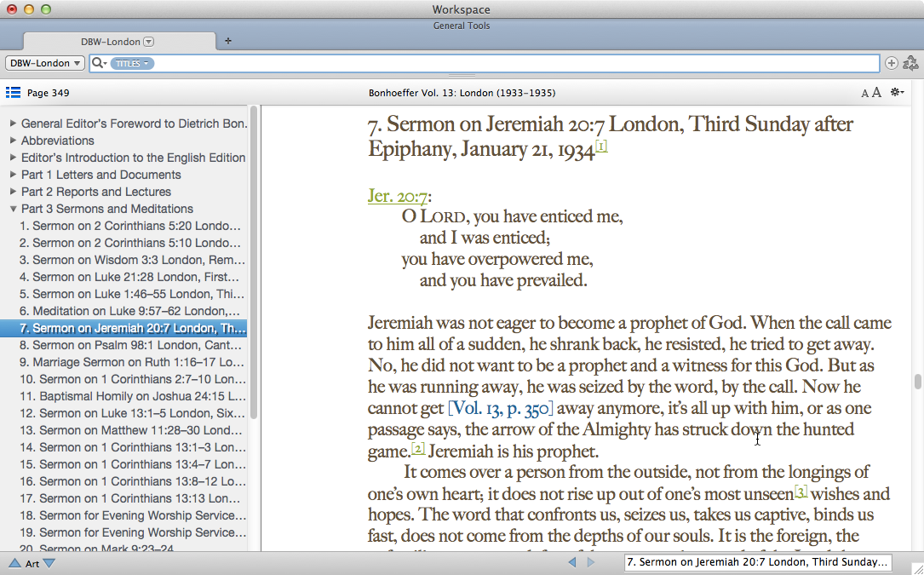This screenshot has height=575, width=924.
Task: Click the recycle arrows icon
Action: pyautogui.click(x=910, y=63)
